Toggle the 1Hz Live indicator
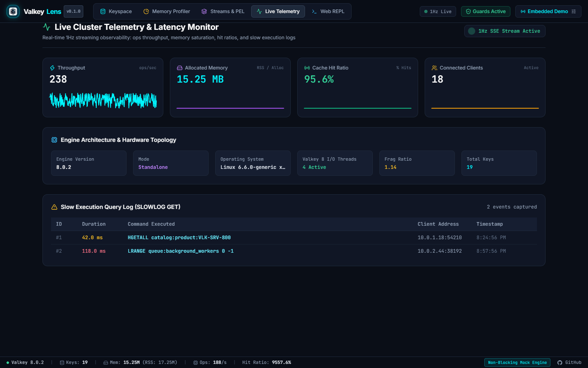Image resolution: width=588 pixels, height=368 pixels. (x=438, y=11)
